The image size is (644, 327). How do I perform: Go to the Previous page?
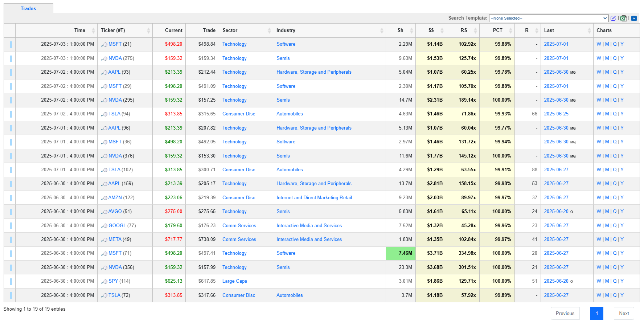[x=565, y=314]
